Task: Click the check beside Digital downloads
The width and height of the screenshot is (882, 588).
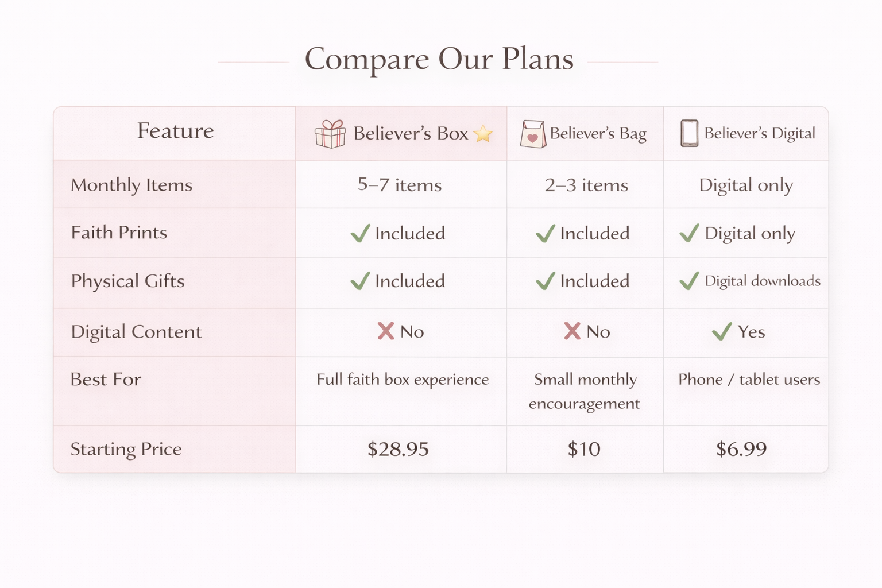Action: point(689,281)
